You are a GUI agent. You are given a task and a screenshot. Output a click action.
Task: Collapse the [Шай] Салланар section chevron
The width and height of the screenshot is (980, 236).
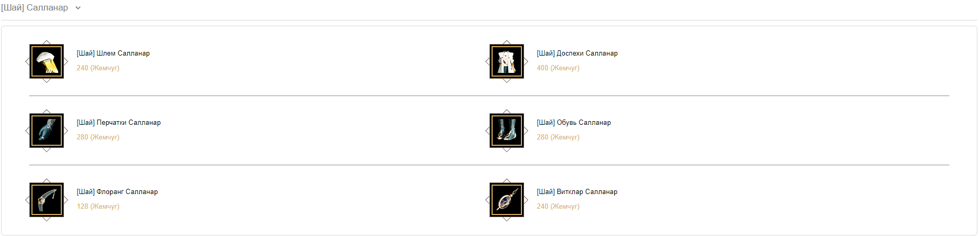(x=78, y=8)
